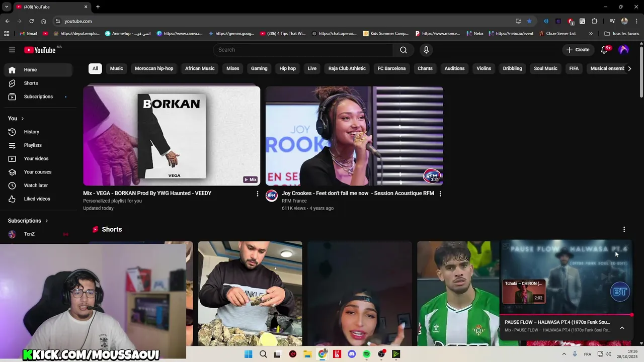Screen dimensions: 644x362
Task: Open the BORKAN mix thumbnail
Action: 172,136
